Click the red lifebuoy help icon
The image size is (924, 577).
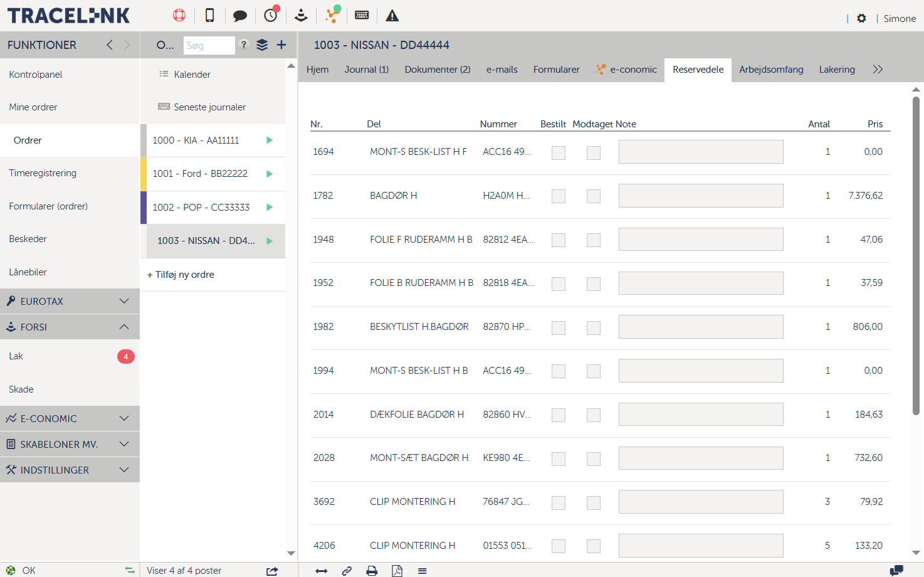pyautogui.click(x=179, y=16)
